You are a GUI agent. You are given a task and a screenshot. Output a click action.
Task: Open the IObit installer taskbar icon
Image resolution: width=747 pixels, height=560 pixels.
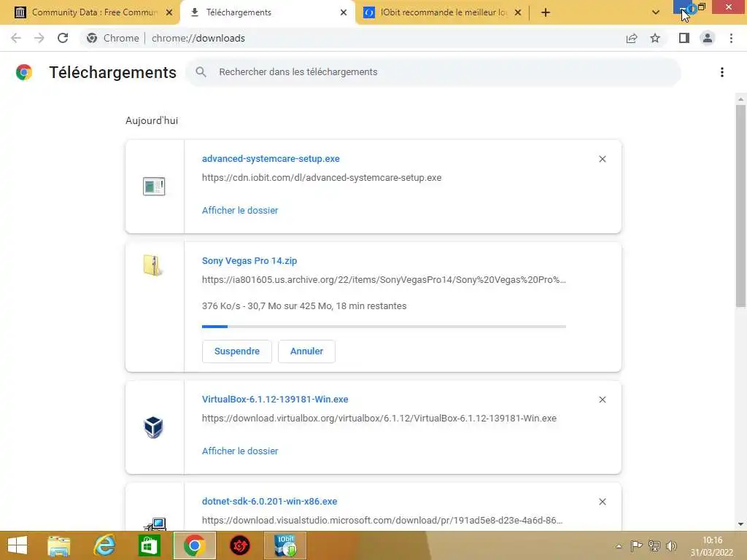click(285, 545)
